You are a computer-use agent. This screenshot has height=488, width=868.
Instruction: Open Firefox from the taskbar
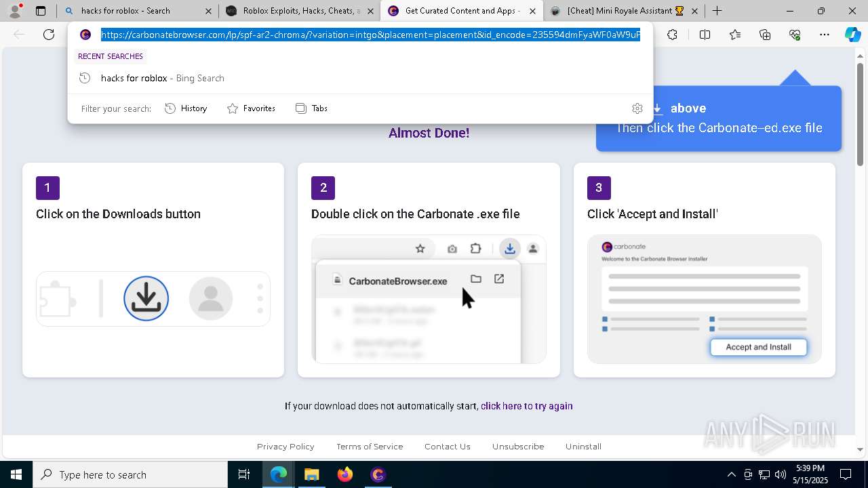coord(345,474)
